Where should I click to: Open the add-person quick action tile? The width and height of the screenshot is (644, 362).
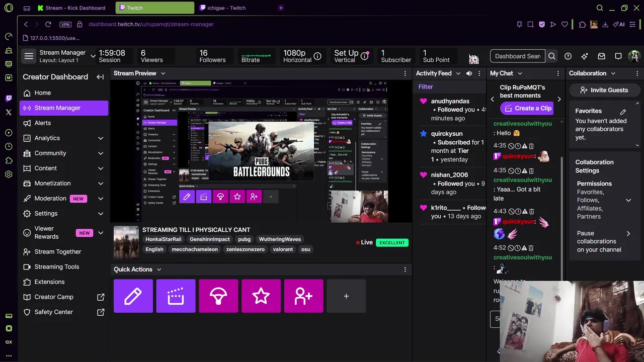(303, 296)
